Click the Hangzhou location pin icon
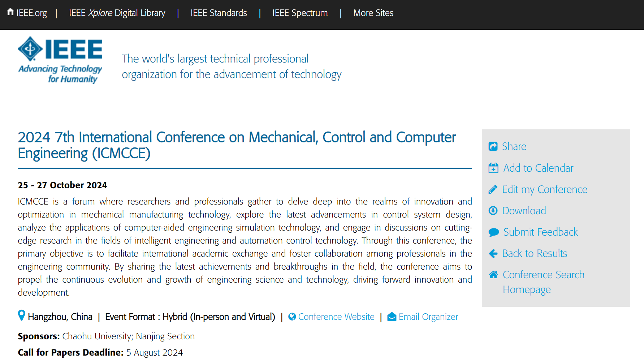The image size is (644, 361). [x=22, y=315]
